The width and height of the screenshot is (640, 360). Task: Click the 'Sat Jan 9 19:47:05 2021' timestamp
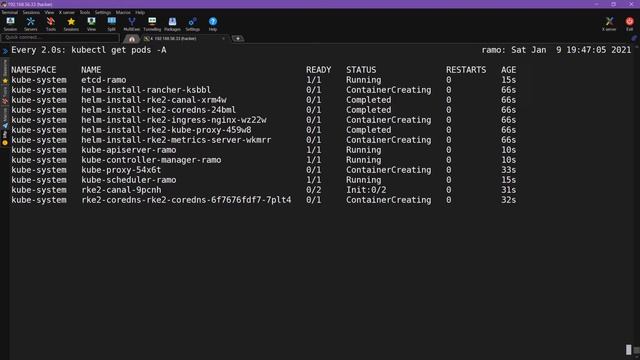[x=571, y=50]
